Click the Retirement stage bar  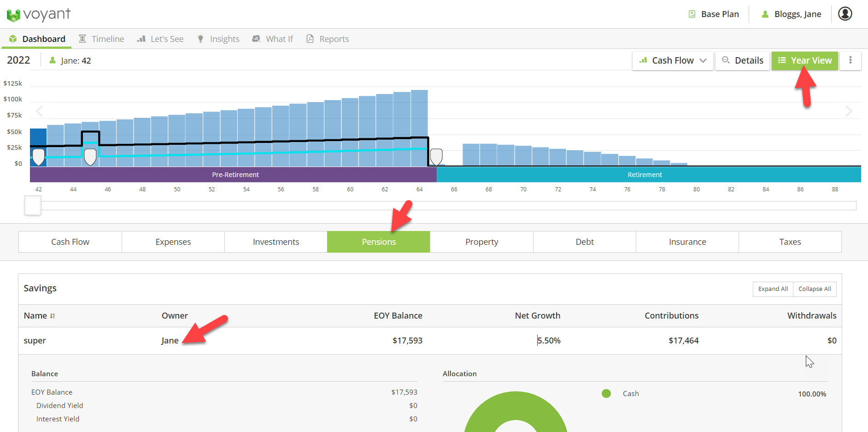tap(649, 175)
